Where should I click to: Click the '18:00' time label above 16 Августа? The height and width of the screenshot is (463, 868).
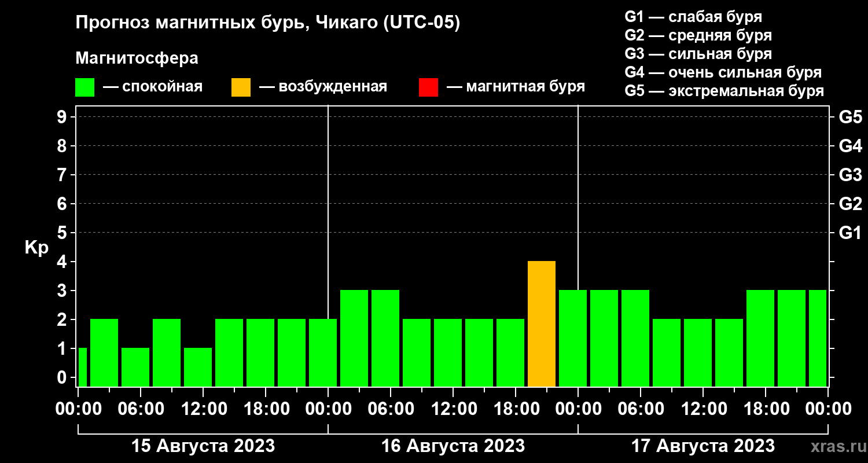516,409
